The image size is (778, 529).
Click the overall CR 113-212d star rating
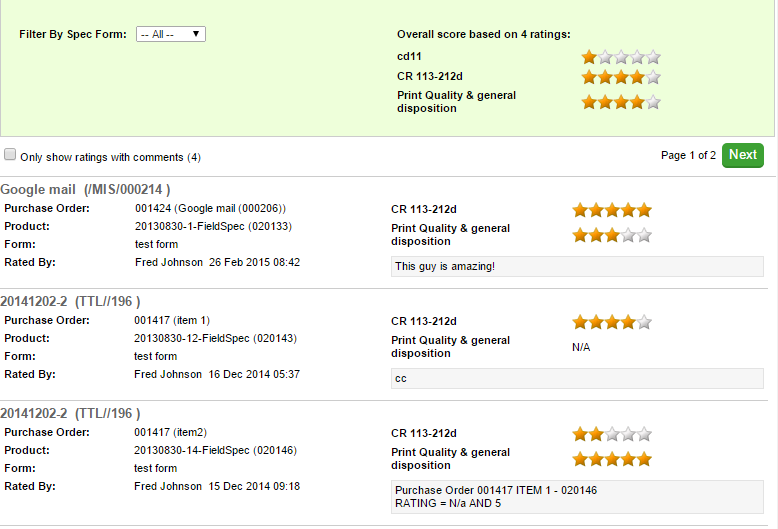coord(621,77)
